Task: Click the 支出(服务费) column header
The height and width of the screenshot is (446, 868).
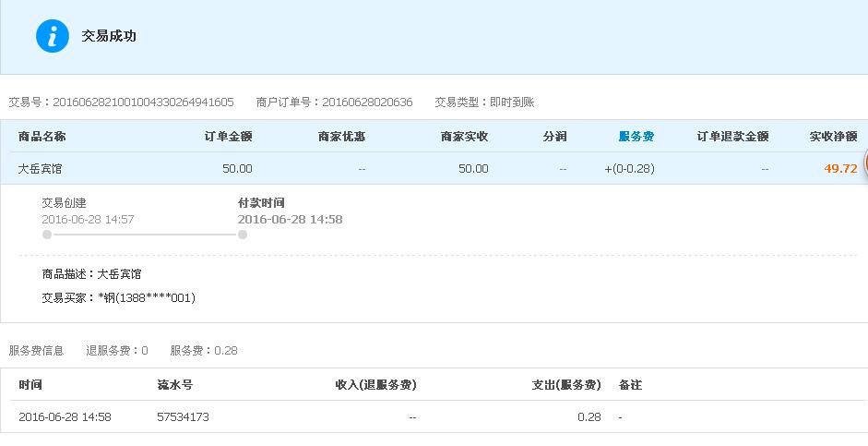Action: (x=566, y=384)
